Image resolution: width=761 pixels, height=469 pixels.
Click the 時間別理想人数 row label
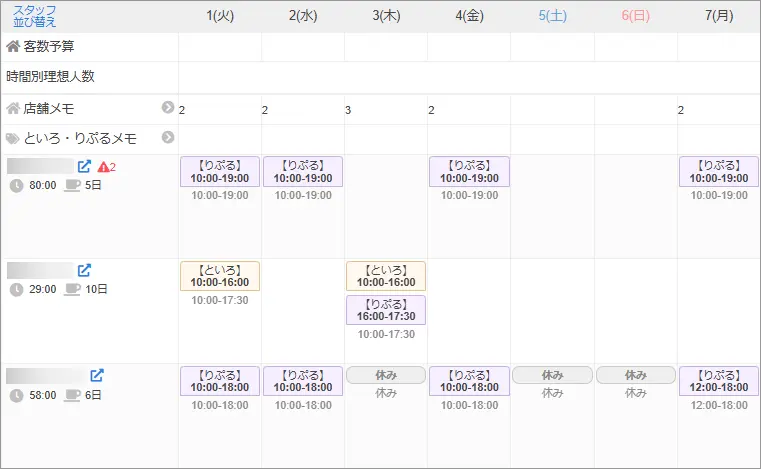(50, 76)
